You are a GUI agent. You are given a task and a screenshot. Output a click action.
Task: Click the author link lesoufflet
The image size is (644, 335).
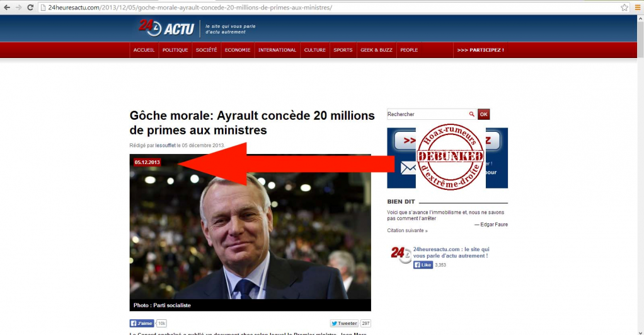click(165, 146)
